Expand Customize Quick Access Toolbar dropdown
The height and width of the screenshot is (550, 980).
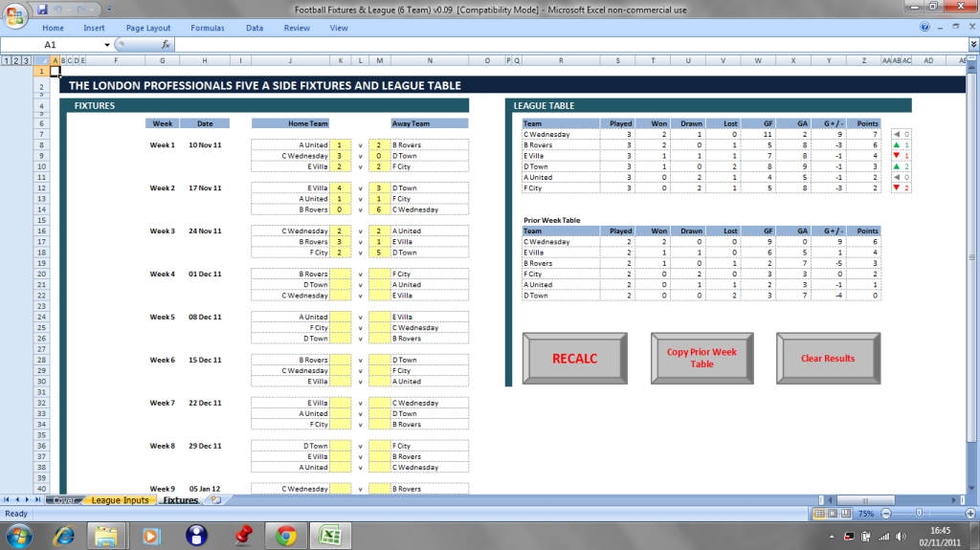pos(111,10)
